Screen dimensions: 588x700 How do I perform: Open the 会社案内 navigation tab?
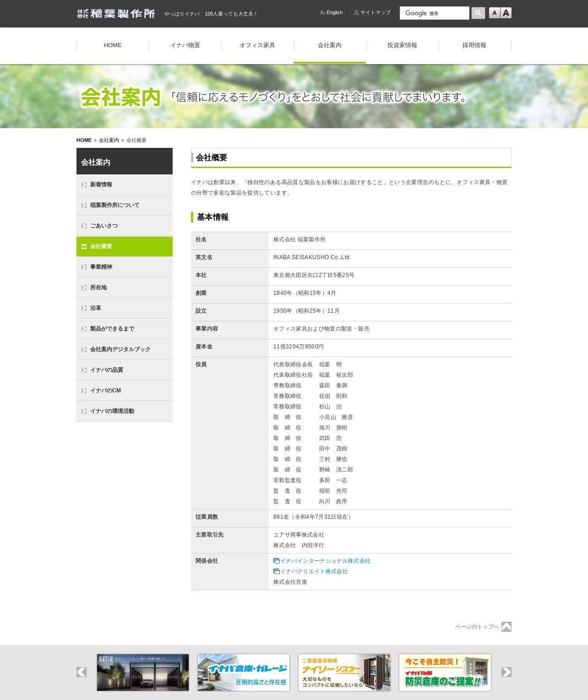[x=330, y=45]
